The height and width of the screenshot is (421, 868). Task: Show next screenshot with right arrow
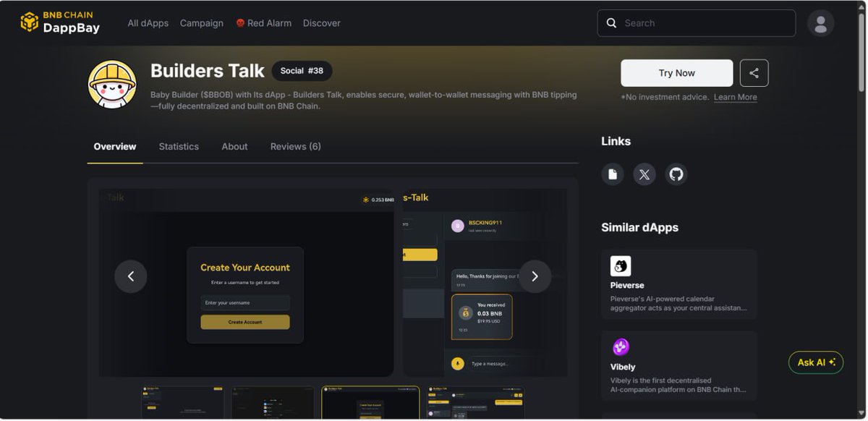coord(535,276)
